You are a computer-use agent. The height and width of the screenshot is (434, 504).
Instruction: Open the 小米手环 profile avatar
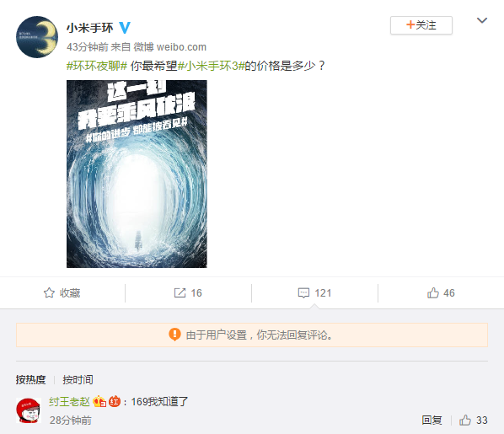pyautogui.click(x=37, y=37)
